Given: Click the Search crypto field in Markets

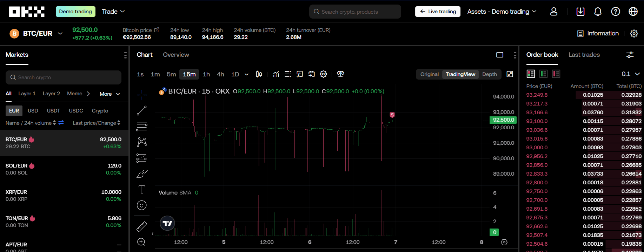Looking at the screenshot, I should pyautogui.click(x=64, y=77).
